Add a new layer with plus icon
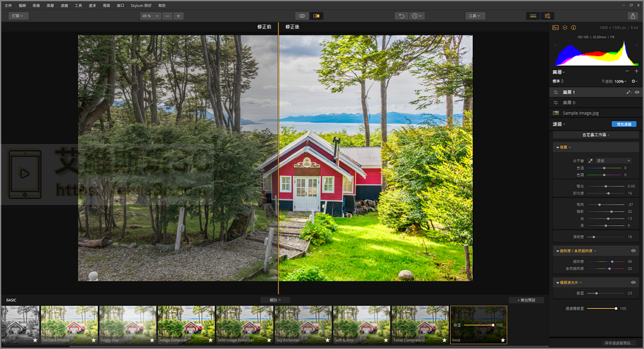 636,71
